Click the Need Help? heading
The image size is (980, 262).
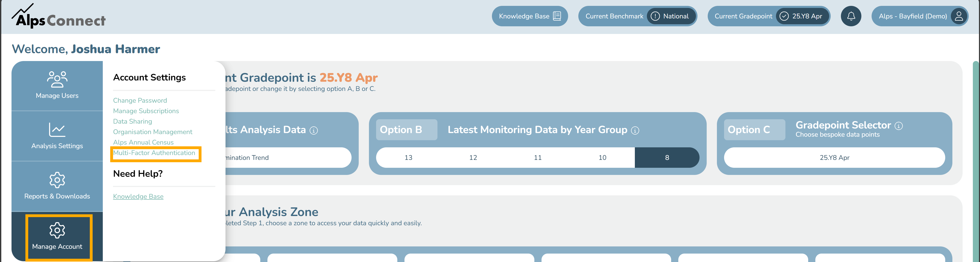click(138, 174)
